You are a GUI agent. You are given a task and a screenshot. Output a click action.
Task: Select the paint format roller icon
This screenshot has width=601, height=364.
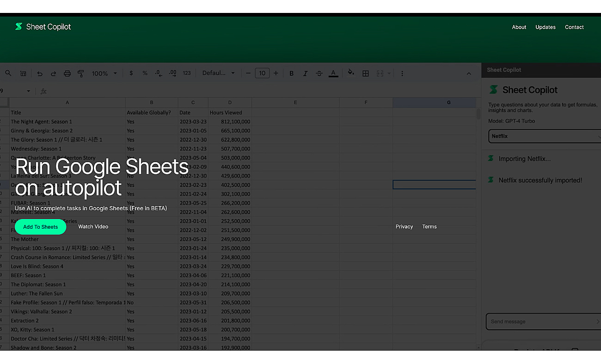point(81,73)
